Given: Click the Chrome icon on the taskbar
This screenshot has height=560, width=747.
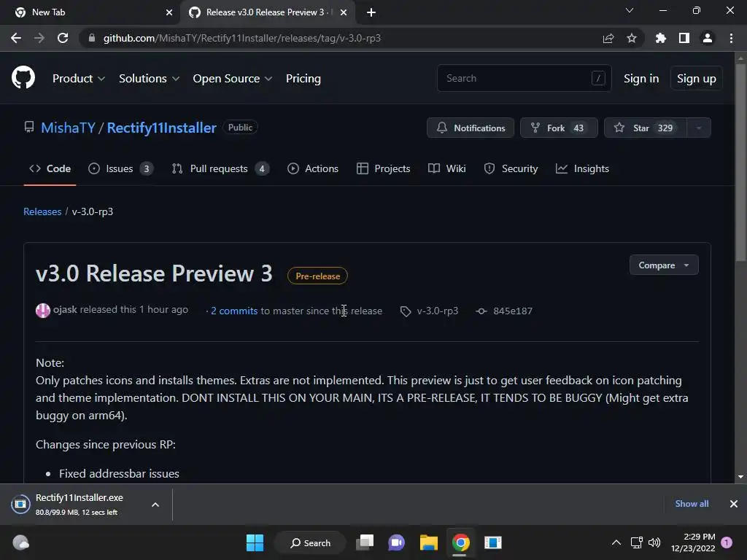Looking at the screenshot, I should click(460, 542).
